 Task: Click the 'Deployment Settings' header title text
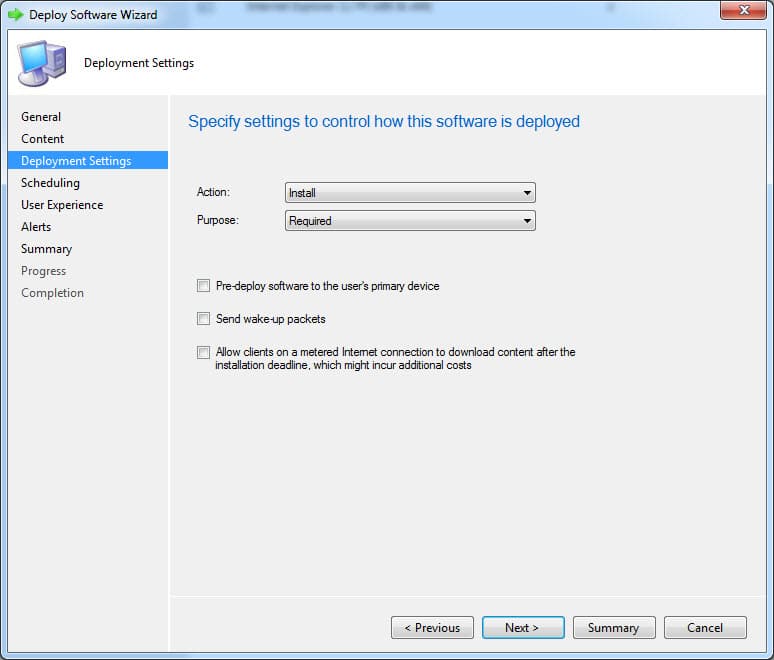[x=139, y=63]
